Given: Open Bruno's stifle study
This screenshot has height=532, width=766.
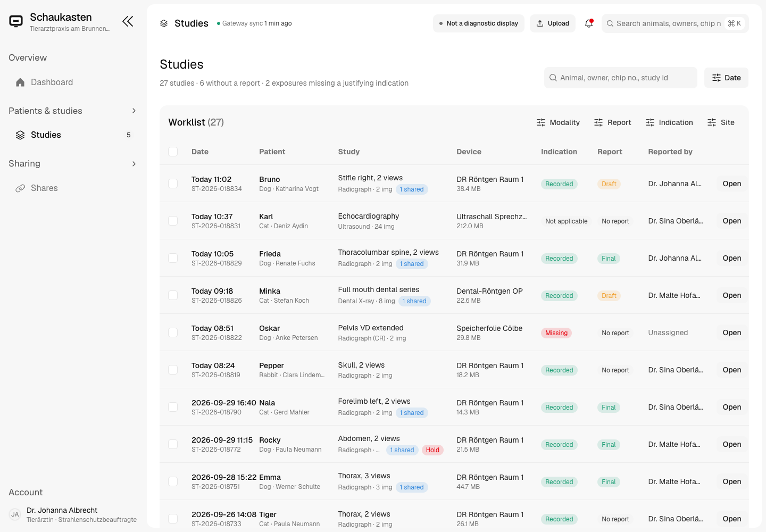Looking at the screenshot, I should point(732,184).
